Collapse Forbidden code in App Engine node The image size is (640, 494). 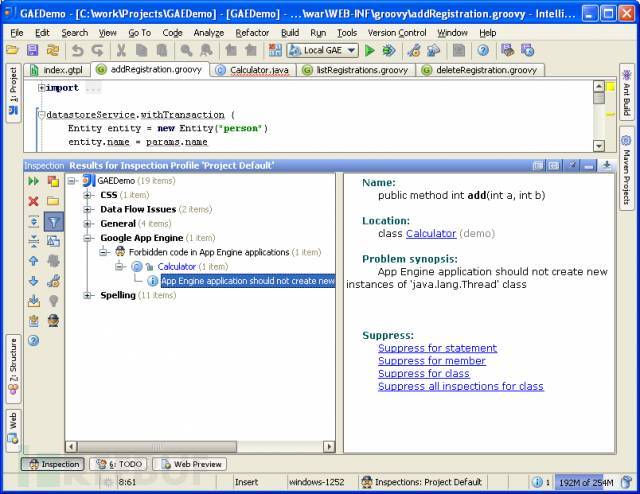pyautogui.click(x=104, y=252)
